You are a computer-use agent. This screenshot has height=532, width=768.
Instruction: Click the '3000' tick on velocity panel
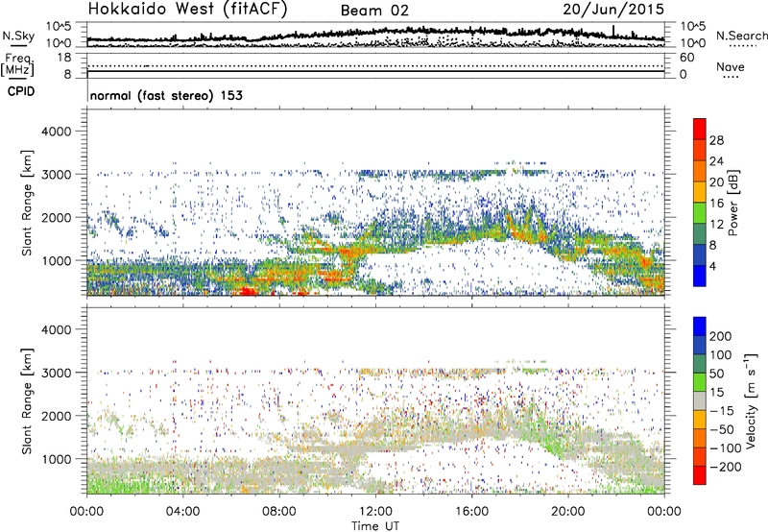point(56,373)
